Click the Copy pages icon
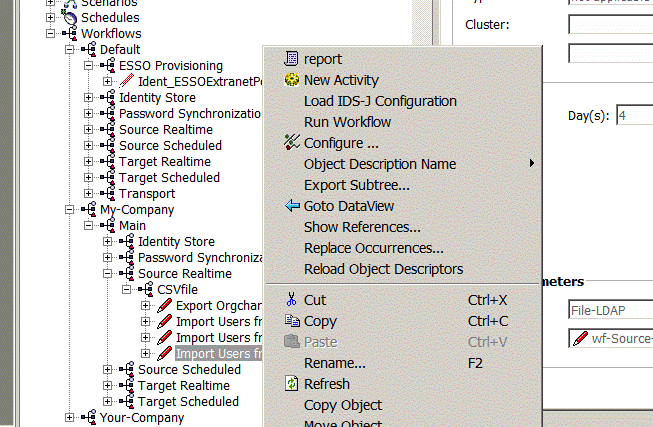This screenshot has height=427, width=653. pos(291,321)
